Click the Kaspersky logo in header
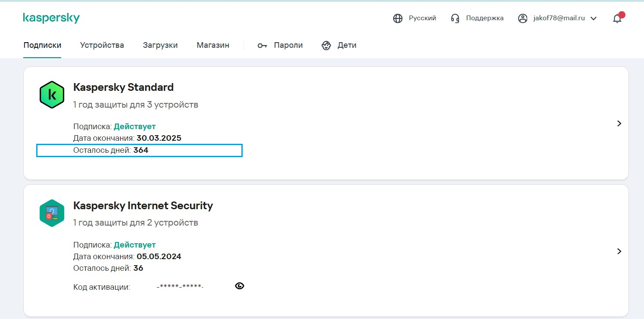 pos(51,18)
